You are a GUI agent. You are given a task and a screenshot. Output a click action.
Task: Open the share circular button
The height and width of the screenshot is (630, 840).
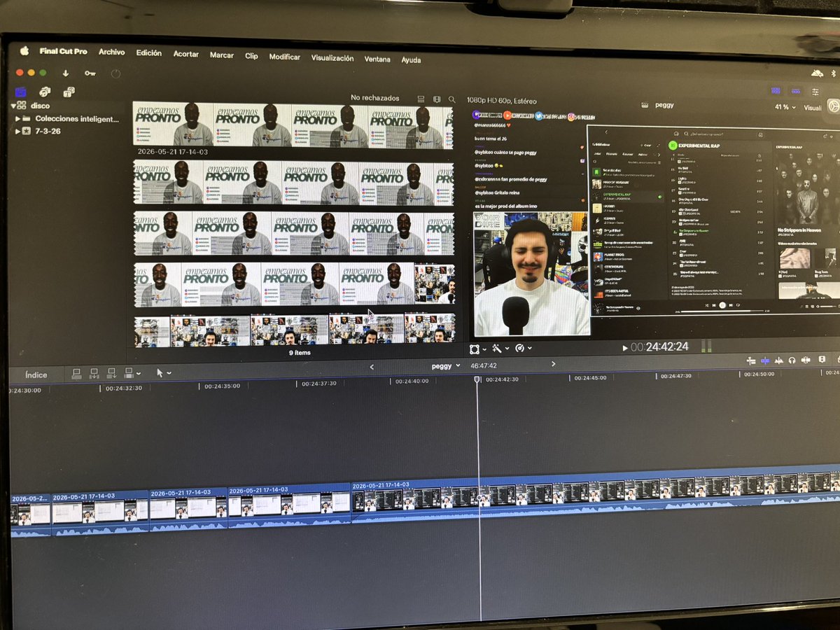[832, 106]
